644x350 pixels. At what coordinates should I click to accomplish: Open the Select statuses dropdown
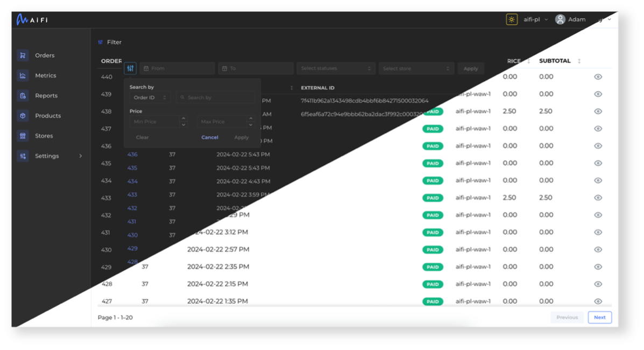(336, 68)
